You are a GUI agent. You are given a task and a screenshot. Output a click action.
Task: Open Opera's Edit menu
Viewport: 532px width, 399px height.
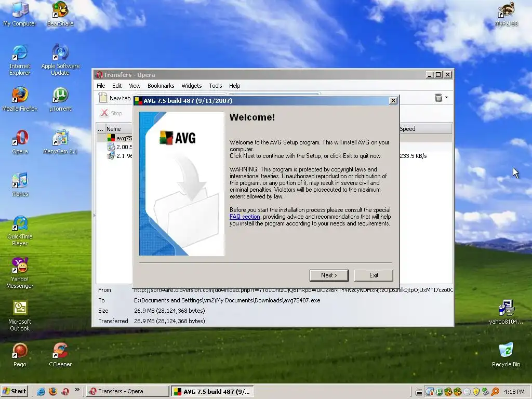coord(117,86)
